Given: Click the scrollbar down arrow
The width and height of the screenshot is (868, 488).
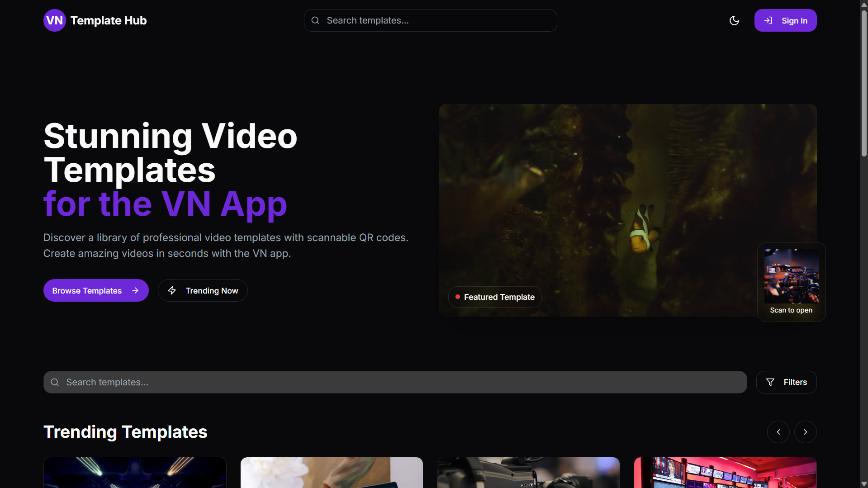Looking at the screenshot, I should (864, 484).
